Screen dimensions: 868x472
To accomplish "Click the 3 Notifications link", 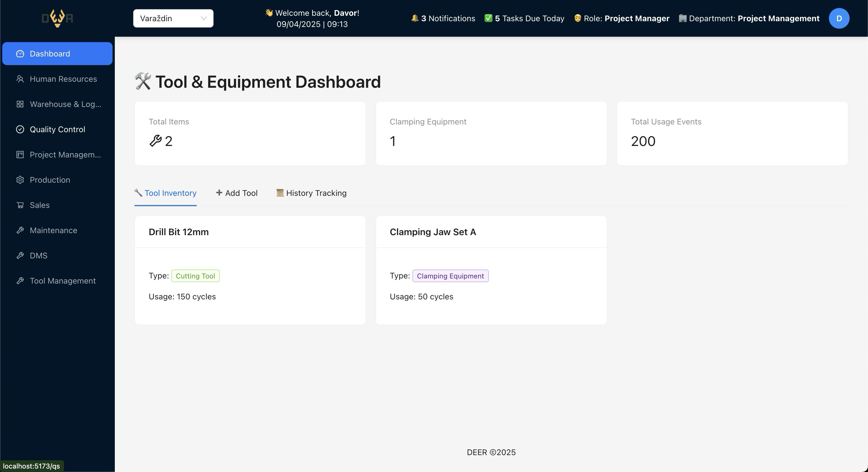I will tap(443, 18).
